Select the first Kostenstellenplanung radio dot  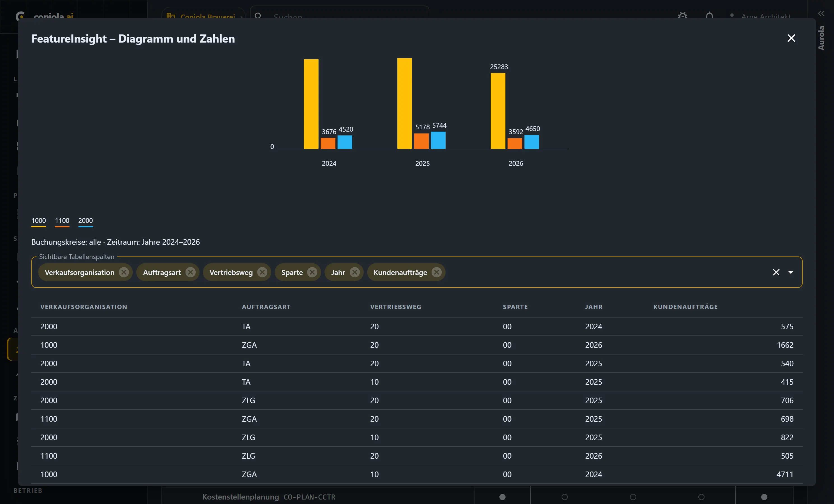point(502,497)
